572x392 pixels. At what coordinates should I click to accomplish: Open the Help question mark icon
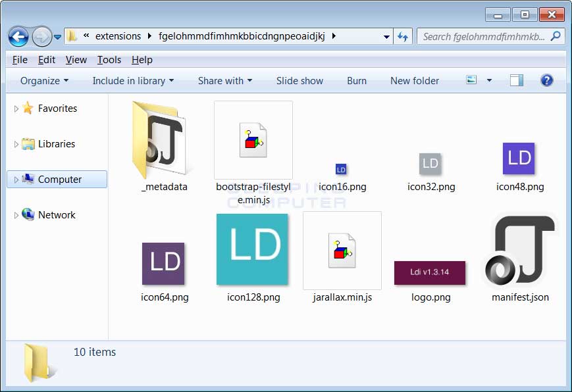(546, 80)
